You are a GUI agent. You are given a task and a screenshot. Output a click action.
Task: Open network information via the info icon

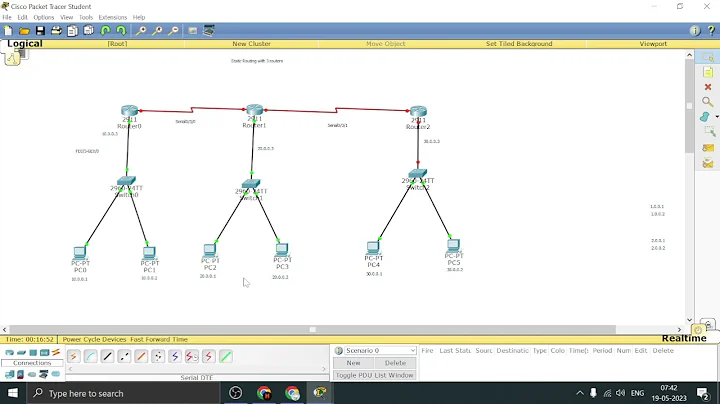coord(695,31)
